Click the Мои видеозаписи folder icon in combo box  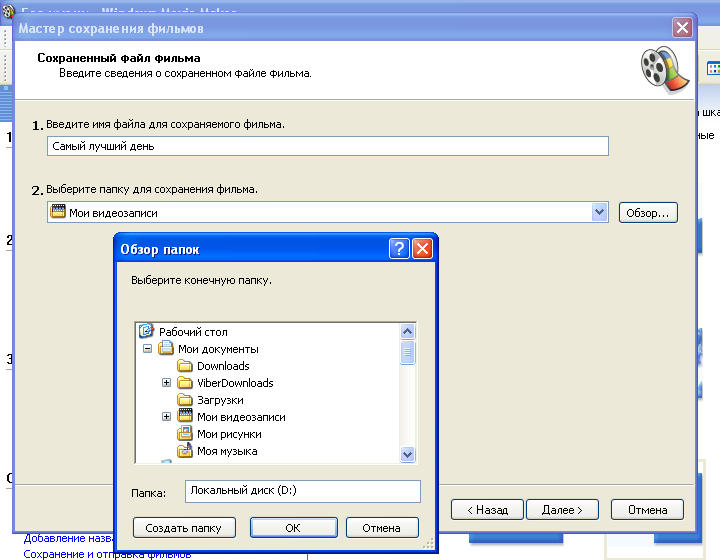tap(58, 211)
